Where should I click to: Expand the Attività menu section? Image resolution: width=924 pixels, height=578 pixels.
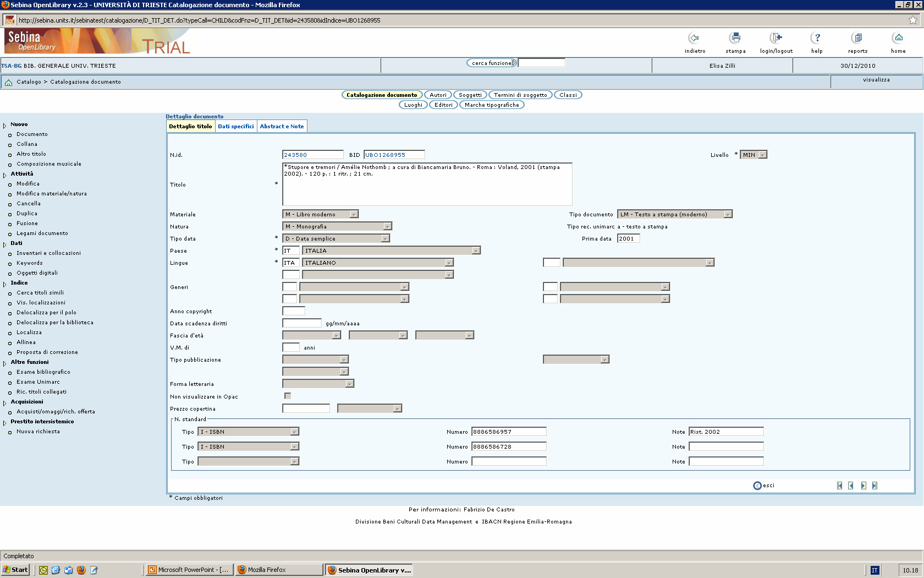22,174
